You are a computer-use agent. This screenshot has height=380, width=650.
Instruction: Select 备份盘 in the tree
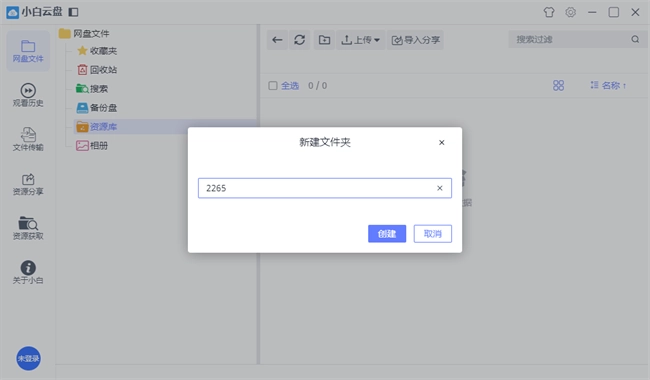pyautogui.click(x=97, y=108)
